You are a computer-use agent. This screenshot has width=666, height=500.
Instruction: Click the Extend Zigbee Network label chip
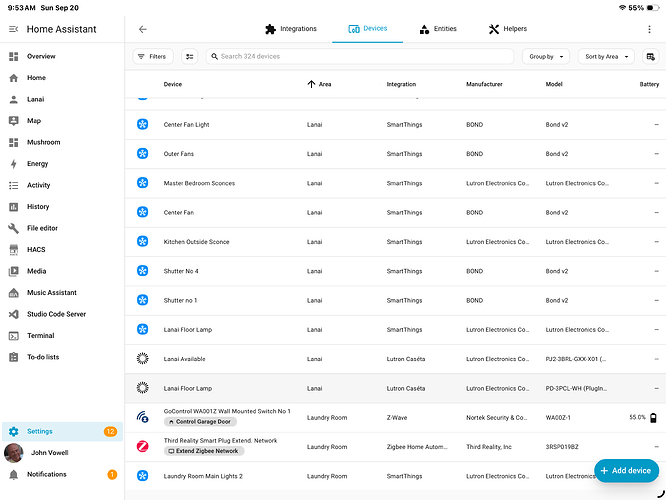[x=204, y=451]
